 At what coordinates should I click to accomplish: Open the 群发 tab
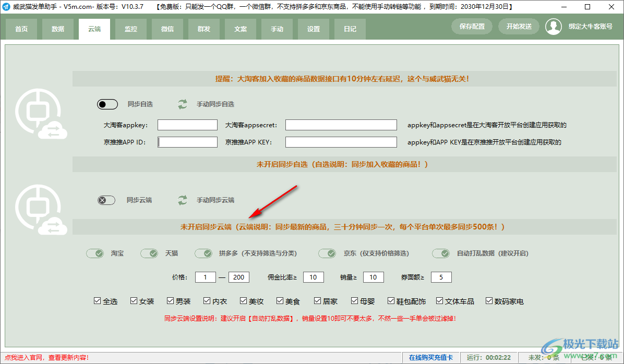pos(204,29)
